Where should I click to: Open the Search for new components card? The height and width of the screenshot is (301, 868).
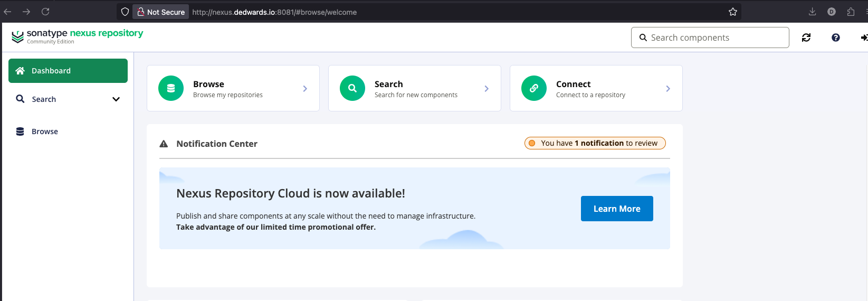pos(415,88)
